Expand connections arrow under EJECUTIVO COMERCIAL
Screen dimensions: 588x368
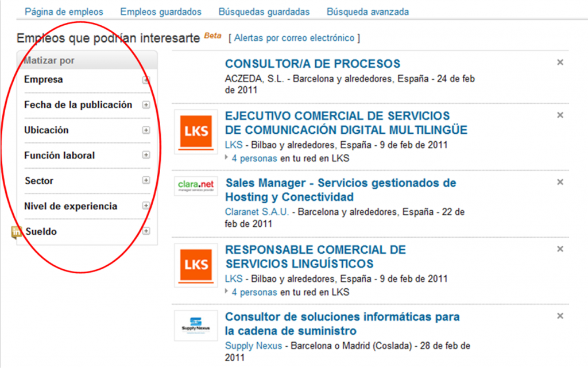226,157
